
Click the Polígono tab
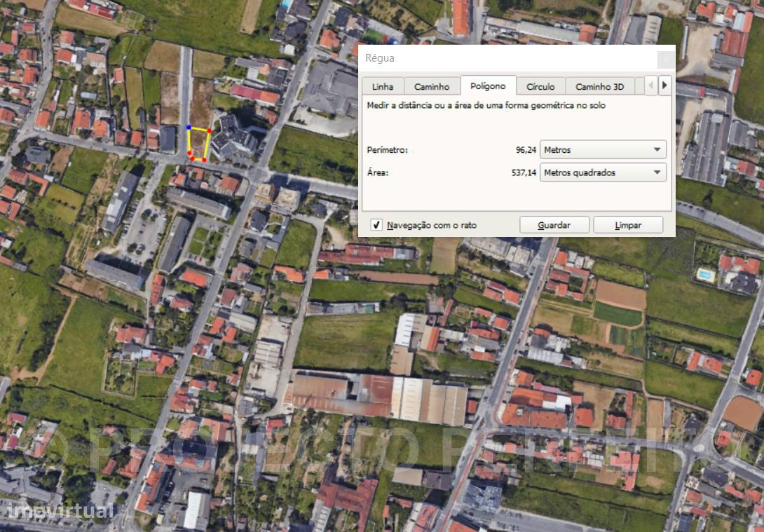tap(488, 86)
